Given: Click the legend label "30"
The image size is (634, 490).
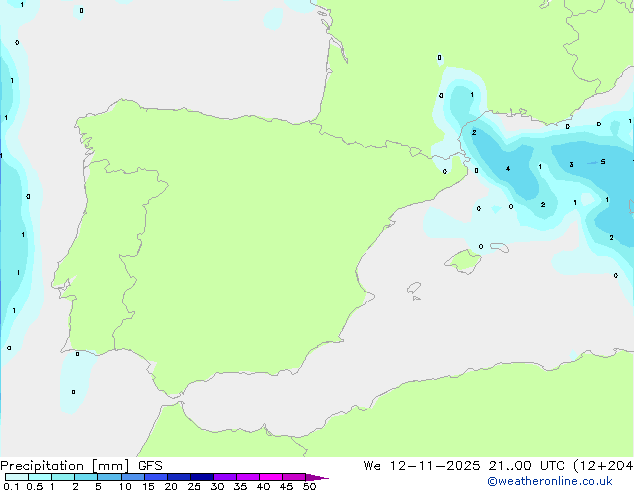Looking at the screenshot, I should [x=217, y=486].
